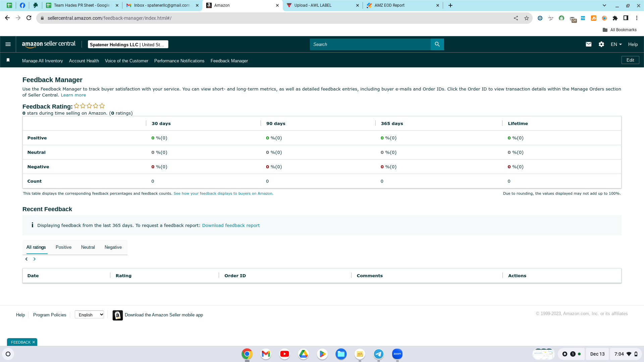Select the Negative feedback tab
The height and width of the screenshot is (362, 644).
click(x=113, y=247)
